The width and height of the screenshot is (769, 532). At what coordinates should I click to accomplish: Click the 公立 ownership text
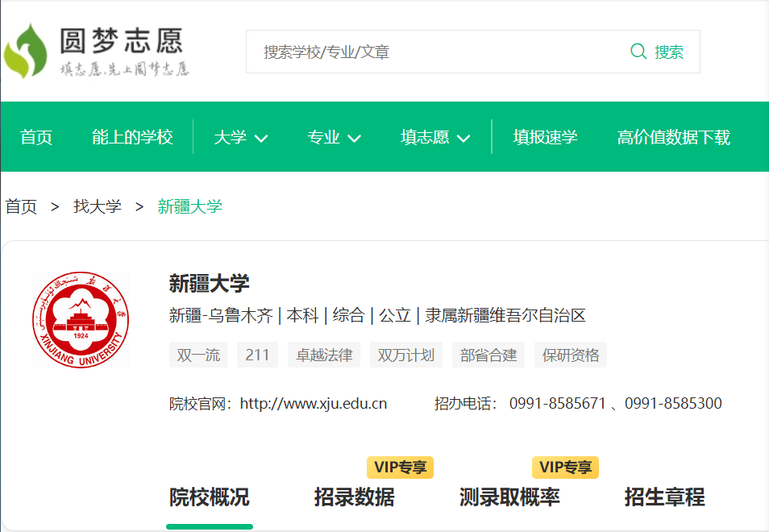395,315
